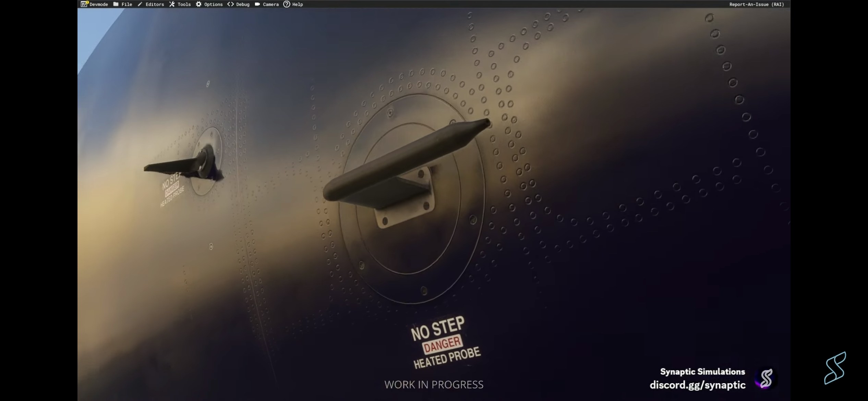Click the pencil icon beside Editors

point(140,4)
